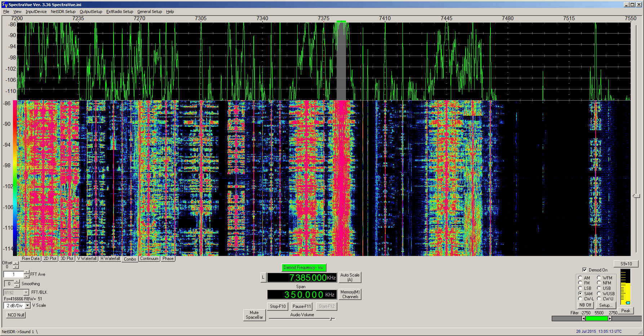644x336 pixels.
Task: Open the NetSDR Setup menu
Action: point(63,12)
